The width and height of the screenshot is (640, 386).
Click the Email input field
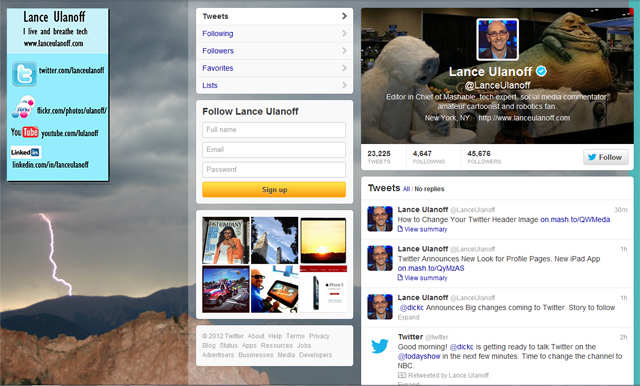point(274,149)
